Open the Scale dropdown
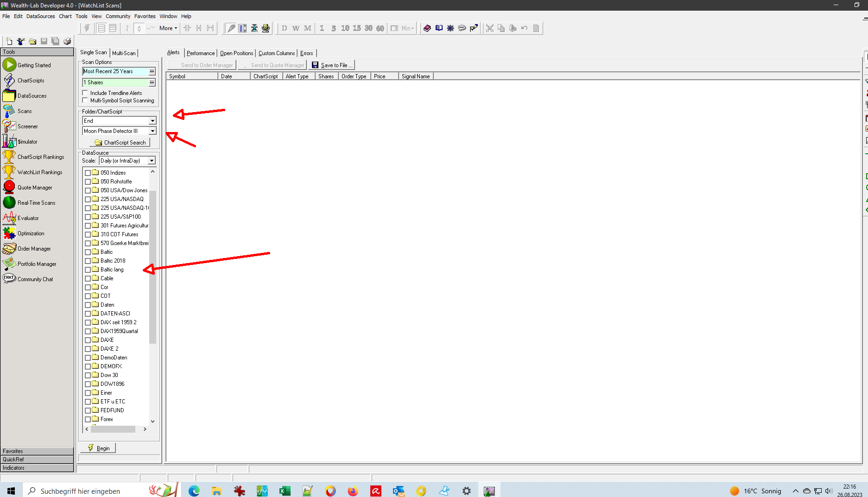This screenshot has height=497, width=868. coord(152,161)
